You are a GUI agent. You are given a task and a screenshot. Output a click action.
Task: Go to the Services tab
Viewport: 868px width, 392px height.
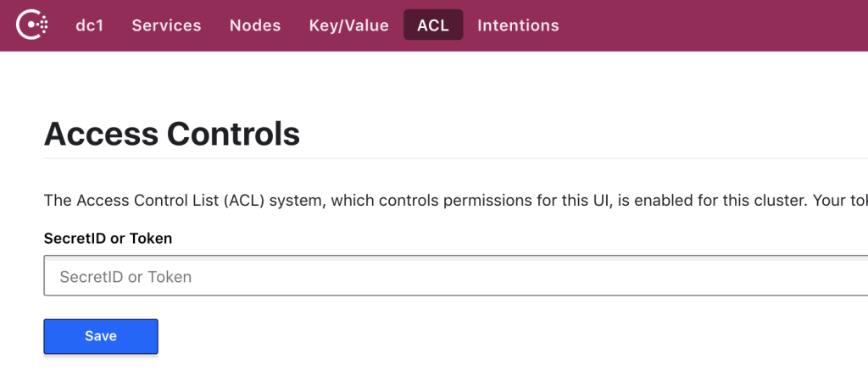tap(166, 25)
